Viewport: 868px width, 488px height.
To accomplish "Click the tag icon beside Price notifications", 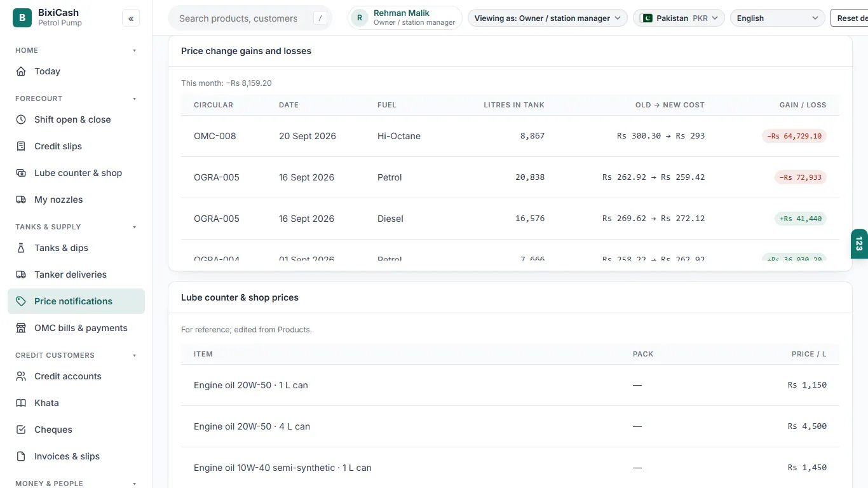I will 21,301.
